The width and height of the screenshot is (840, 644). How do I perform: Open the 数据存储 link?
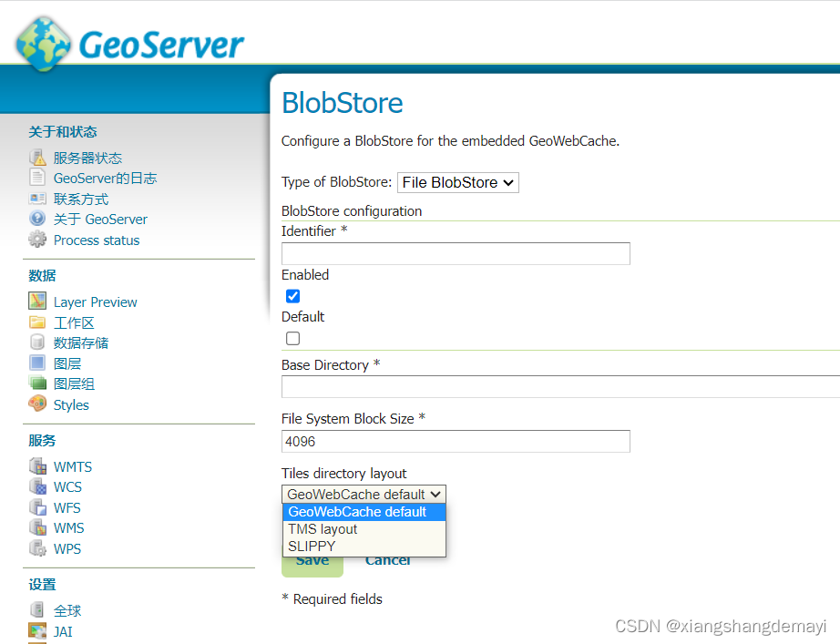81,342
